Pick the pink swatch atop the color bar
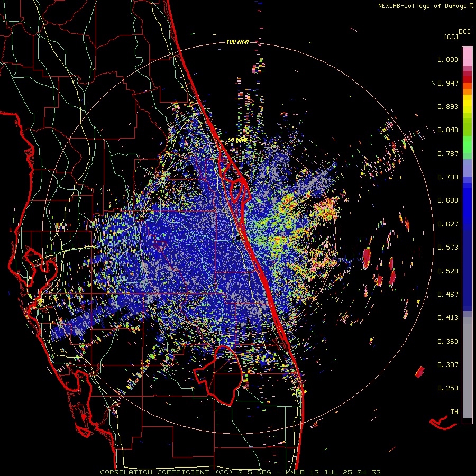The height and width of the screenshot is (476, 476). click(x=467, y=56)
